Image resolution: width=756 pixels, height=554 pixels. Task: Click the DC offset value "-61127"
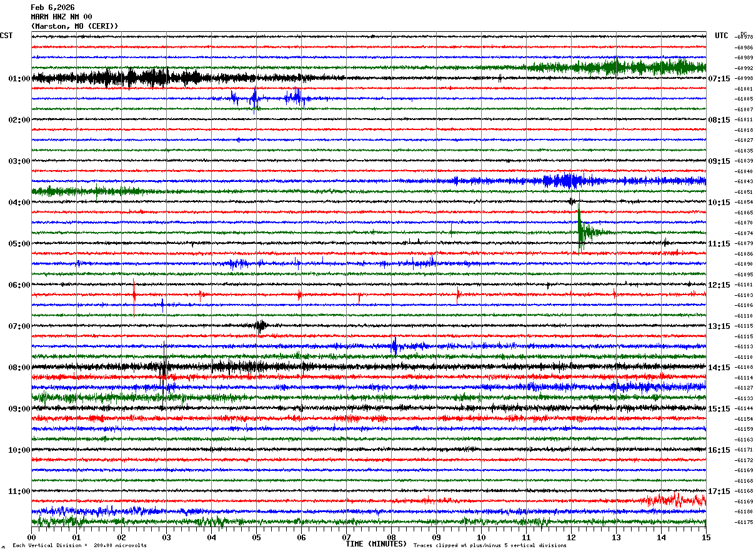click(x=744, y=388)
